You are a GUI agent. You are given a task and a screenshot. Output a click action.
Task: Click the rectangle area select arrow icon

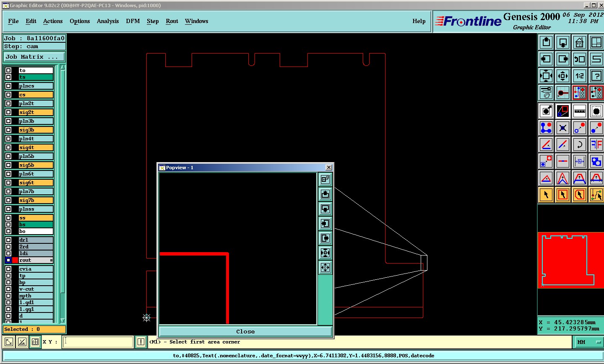point(563,195)
